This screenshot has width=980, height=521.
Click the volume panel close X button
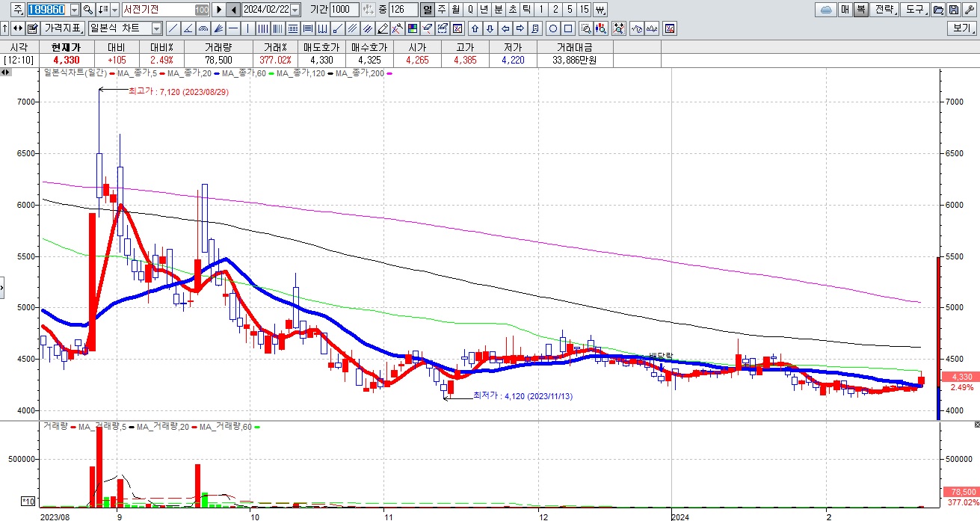(x=976, y=425)
